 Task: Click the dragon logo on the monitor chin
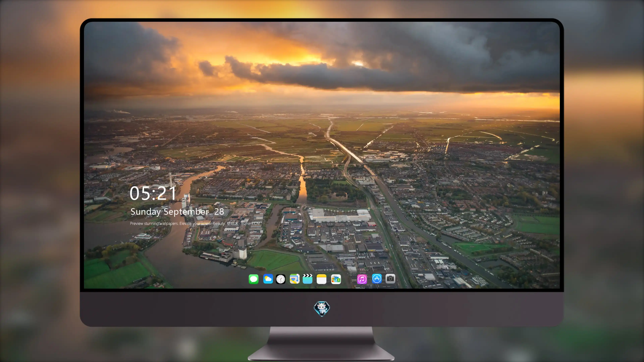coord(322,309)
